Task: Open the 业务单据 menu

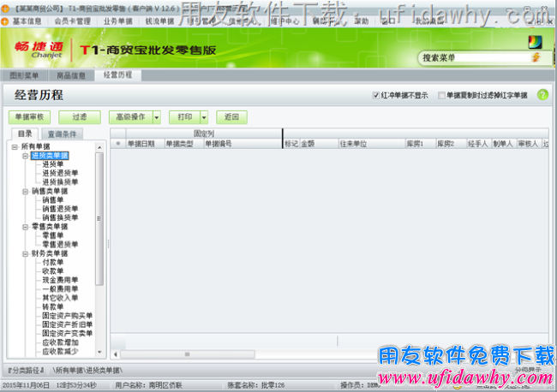Action: click(x=118, y=21)
